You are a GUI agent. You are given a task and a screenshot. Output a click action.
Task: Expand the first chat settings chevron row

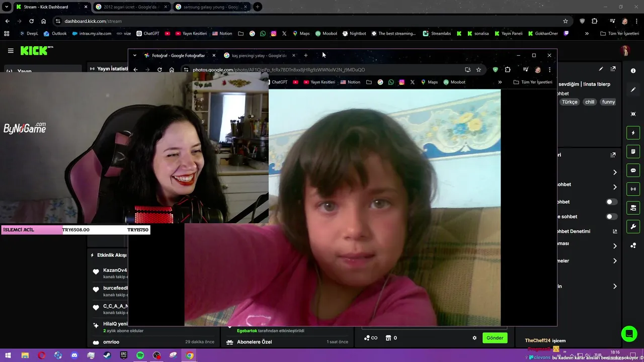(x=615, y=172)
